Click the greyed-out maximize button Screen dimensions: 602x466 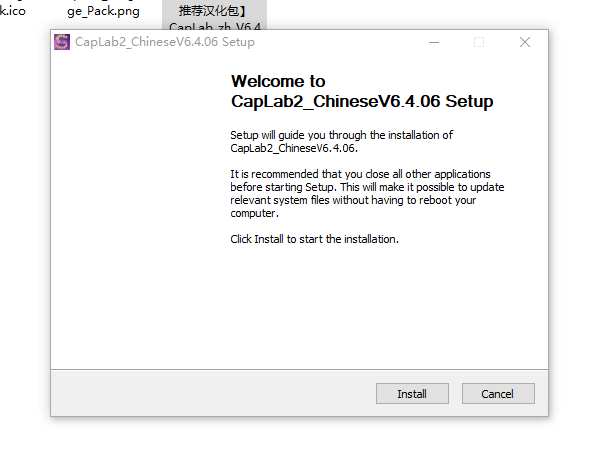click(479, 42)
